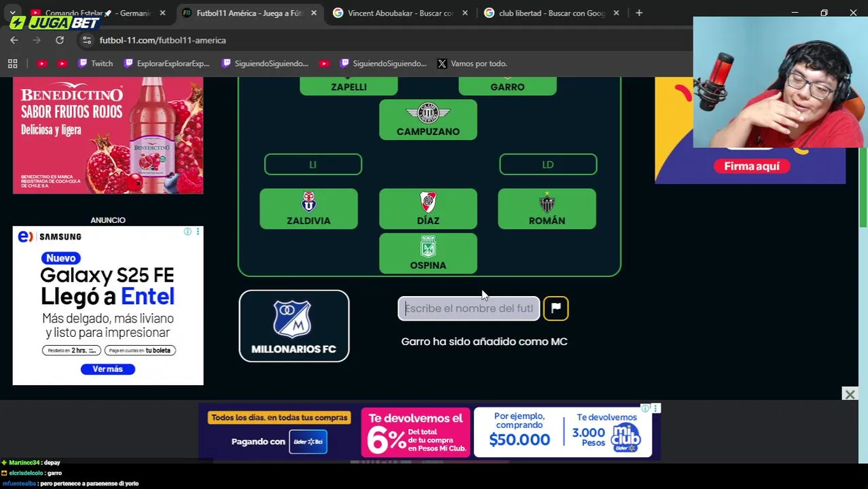This screenshot has width=868, height=489.
Task: Open Samsung ad options menu dots
Action: (x=198, y=232)
